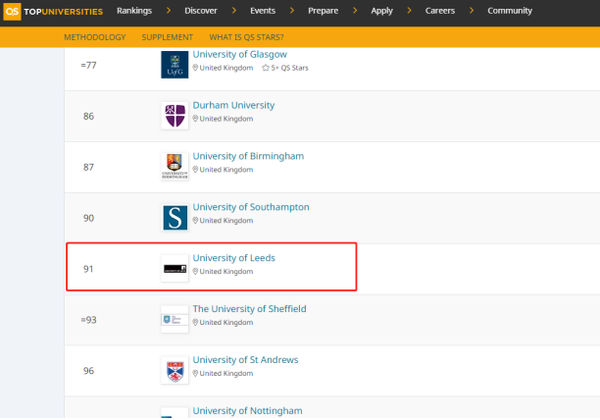Screen dimensions: 600x420
Task: Open The University of Sheffield link
Action: (x=249, y=309)
